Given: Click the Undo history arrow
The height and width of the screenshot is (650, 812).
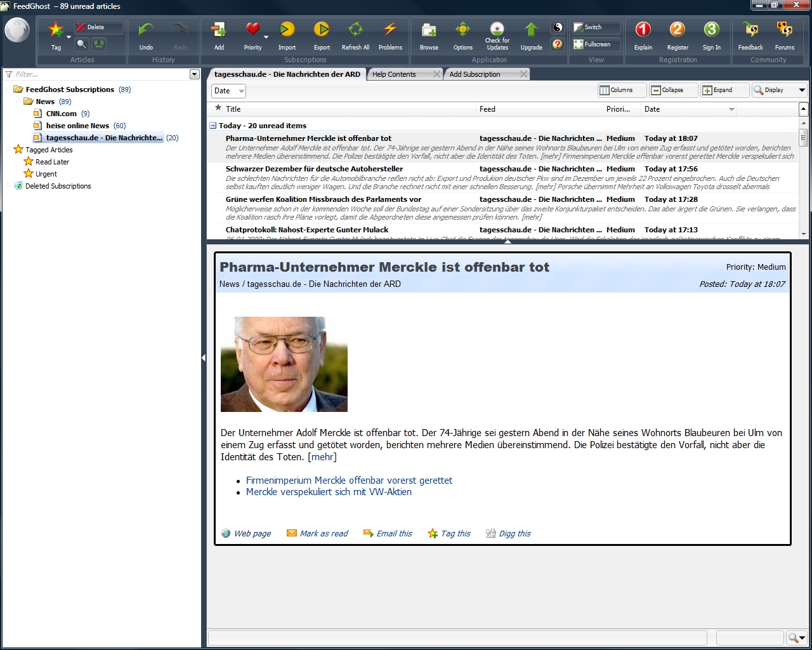Looking at the screenshot, I should coord(146,30).
